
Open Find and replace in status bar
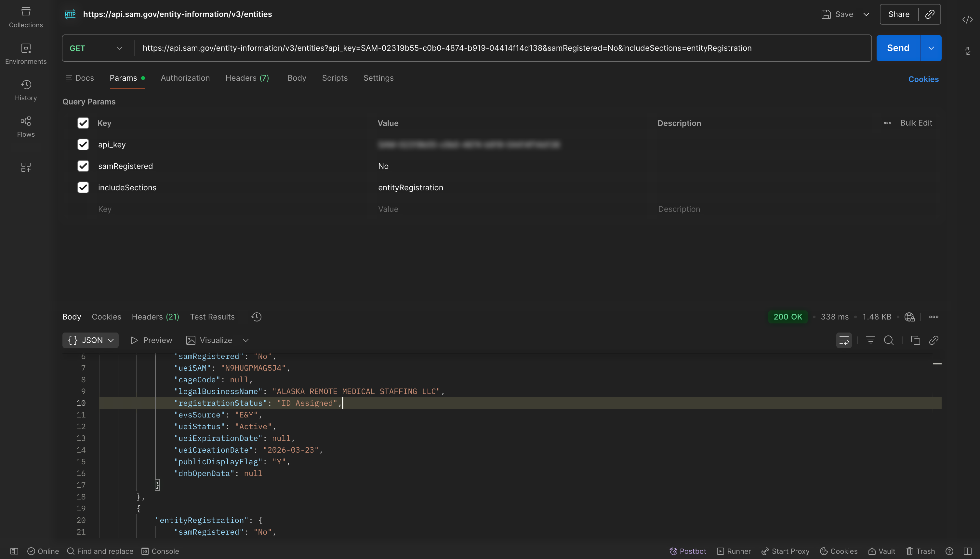100,551
